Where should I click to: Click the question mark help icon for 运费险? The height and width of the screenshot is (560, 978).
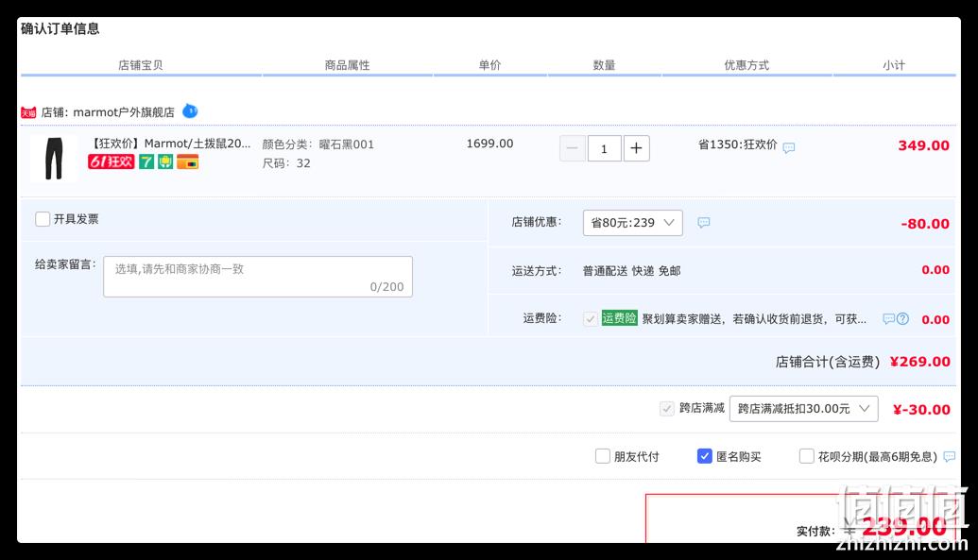click(x=902, y=319)
